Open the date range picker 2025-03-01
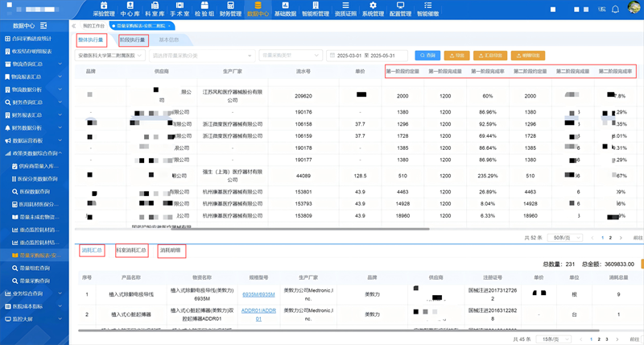 pos(367,56)
